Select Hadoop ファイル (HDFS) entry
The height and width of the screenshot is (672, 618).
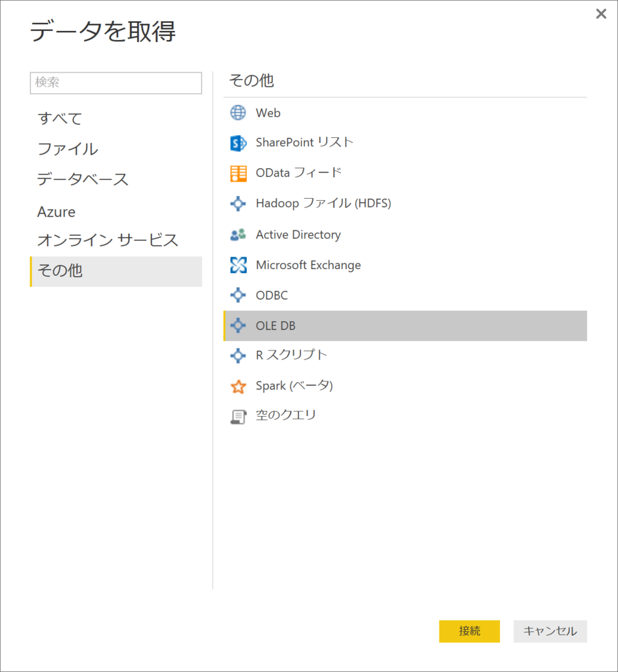click(x=323, y=203)
